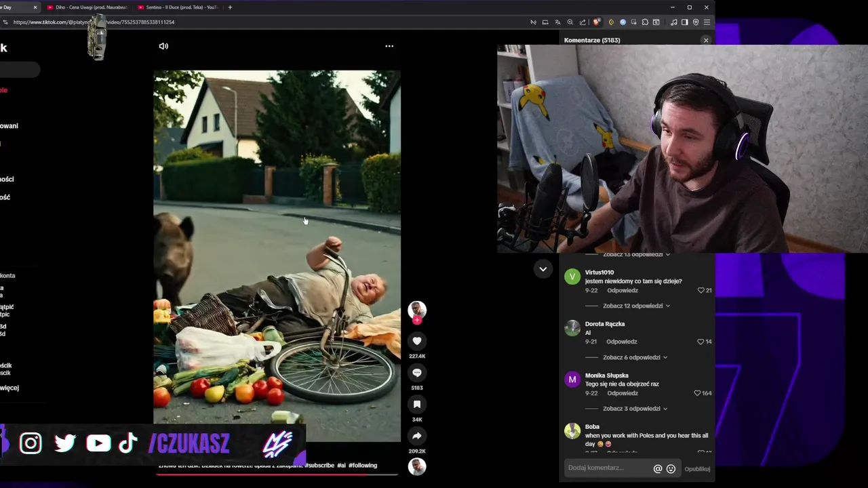This screenshot has height=488, width=868.
Task: Open the browser hamburger menu
Action: tap(707, 22)
